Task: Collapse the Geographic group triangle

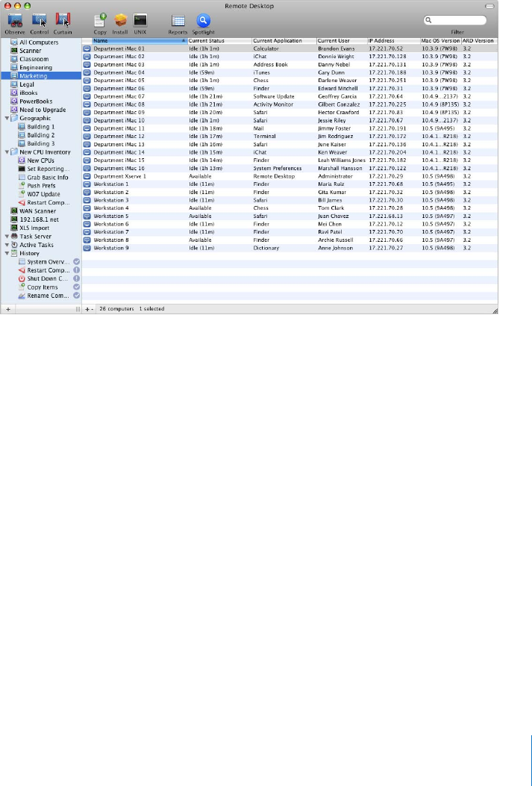Action: click(7, 118)
